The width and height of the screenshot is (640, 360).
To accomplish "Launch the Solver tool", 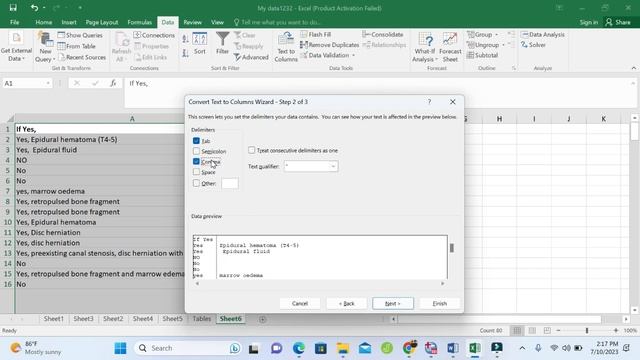I will (533, 45).
